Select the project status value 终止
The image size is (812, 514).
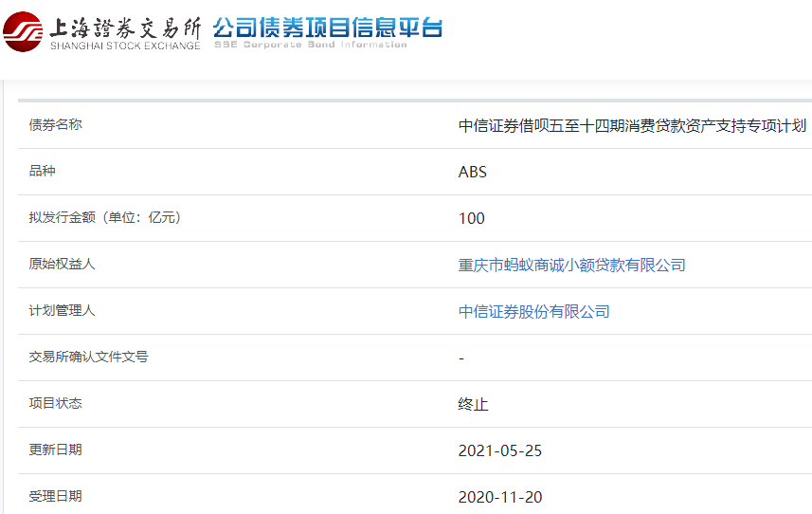tap(473, 405)
